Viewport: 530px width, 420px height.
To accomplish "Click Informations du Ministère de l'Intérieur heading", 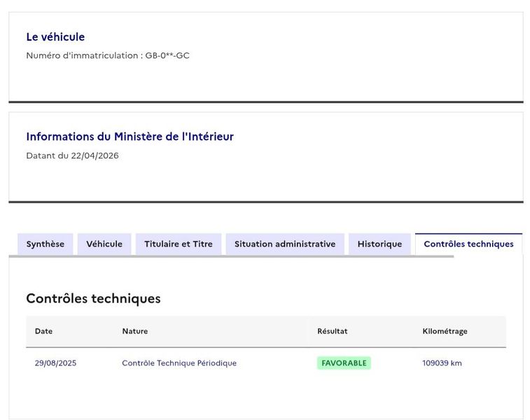I will tap(130, 136).
